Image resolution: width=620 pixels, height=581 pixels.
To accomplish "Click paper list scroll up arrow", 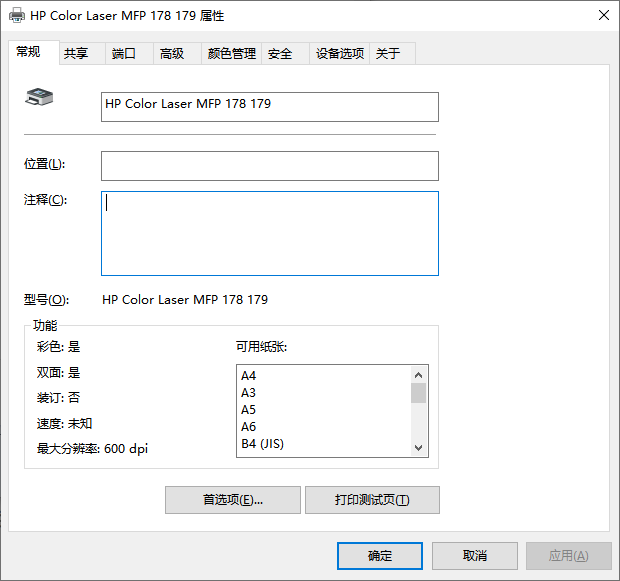I will coord(418,374).
